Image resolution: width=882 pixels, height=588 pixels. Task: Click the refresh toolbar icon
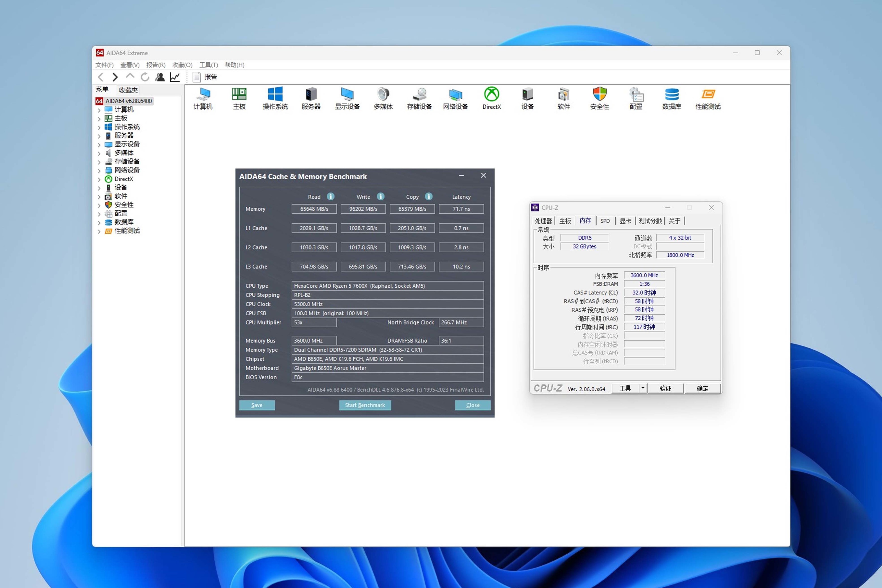145,77
